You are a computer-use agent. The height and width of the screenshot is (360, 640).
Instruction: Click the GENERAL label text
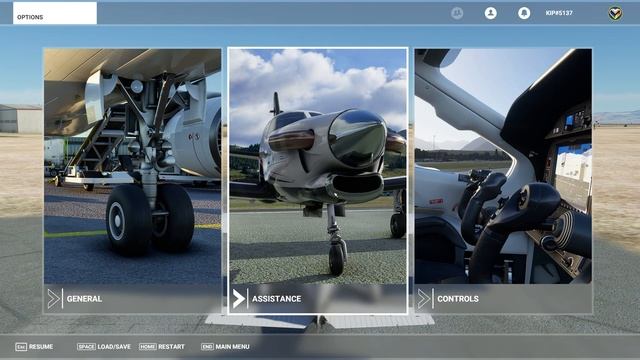click(x=84, y=299)
